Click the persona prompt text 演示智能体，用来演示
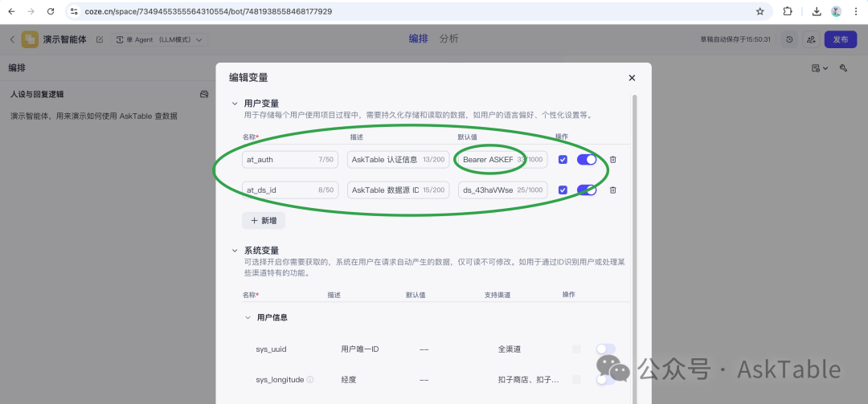 94,116
